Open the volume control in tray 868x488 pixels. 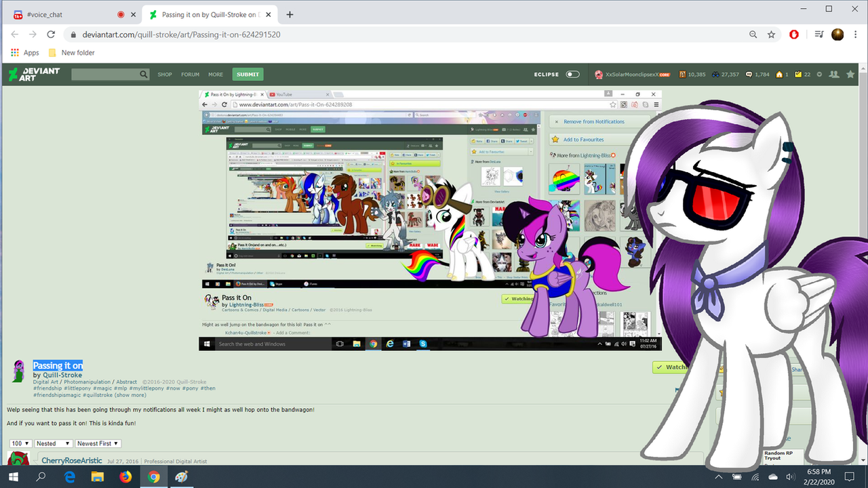click(x=789, y=476)
